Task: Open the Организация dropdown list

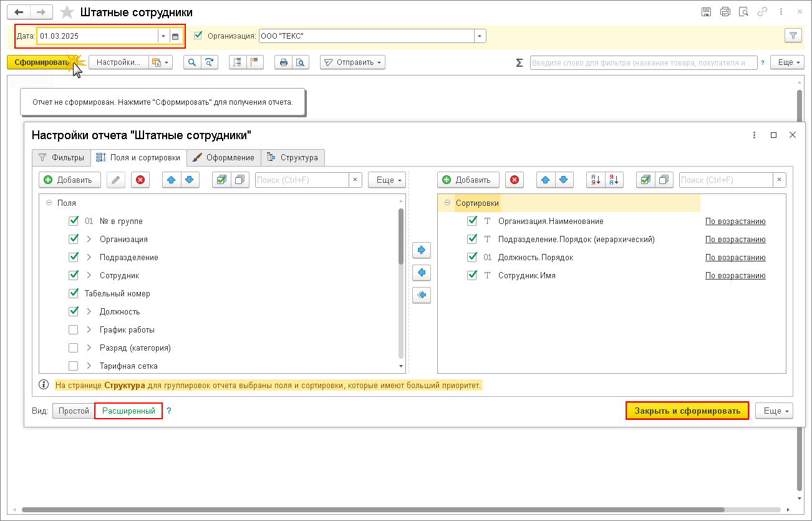Action: click(x=480, y=36)
